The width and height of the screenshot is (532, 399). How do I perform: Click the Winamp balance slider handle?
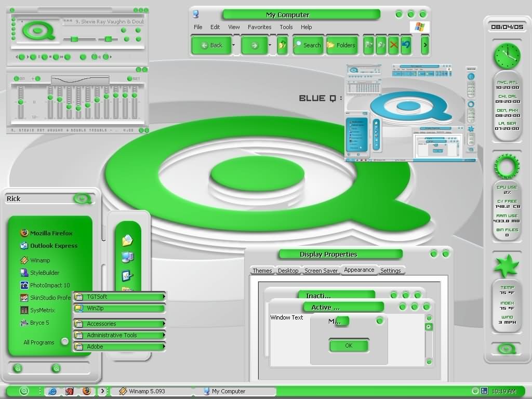point(108,39)
